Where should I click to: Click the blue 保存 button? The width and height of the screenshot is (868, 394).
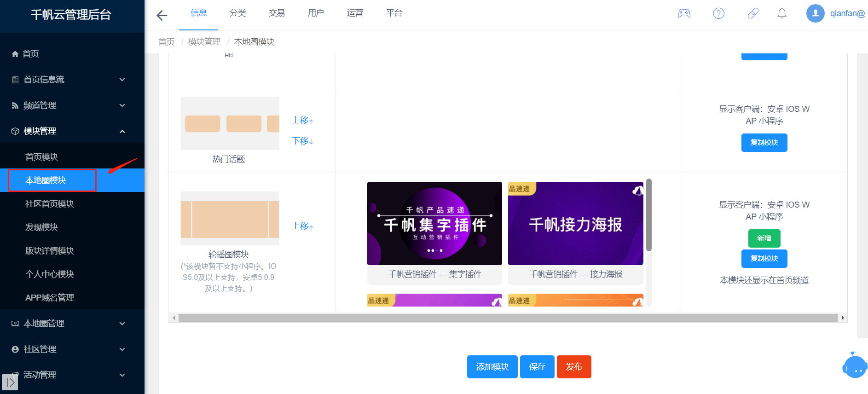point(537,367)
